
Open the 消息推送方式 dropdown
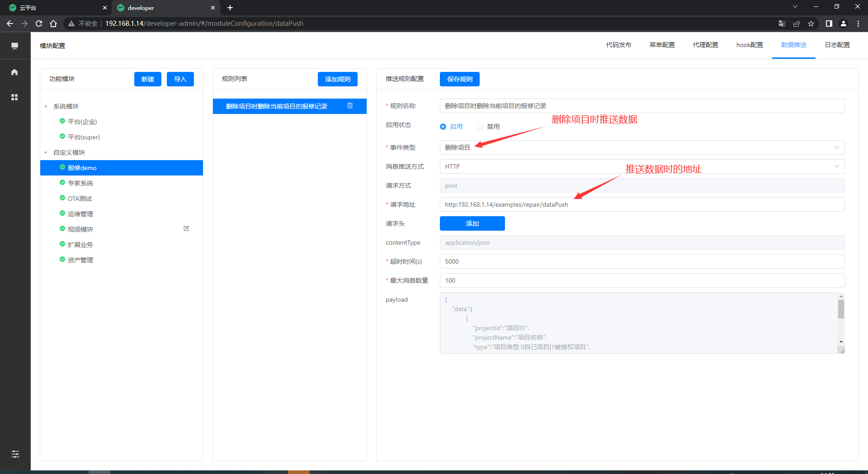[x=642, y=166]
